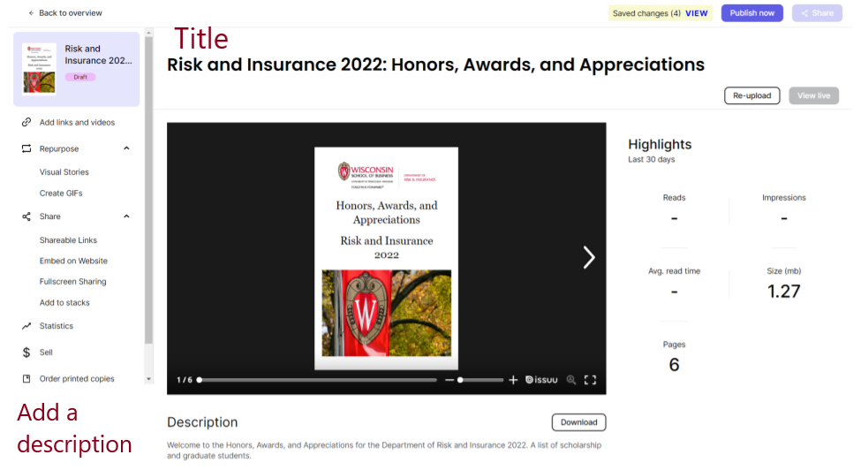Open Statistics from the sidebar

coord(57,326)
